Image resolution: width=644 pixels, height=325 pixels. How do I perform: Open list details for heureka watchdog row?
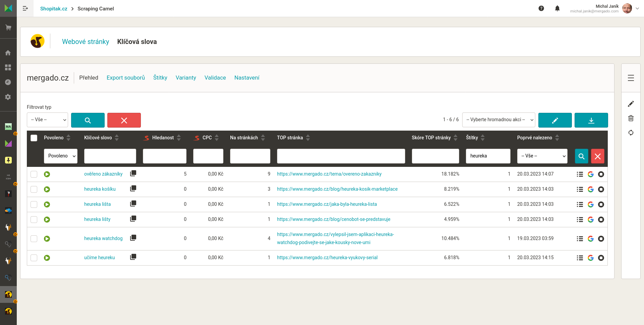pos(580,239)
